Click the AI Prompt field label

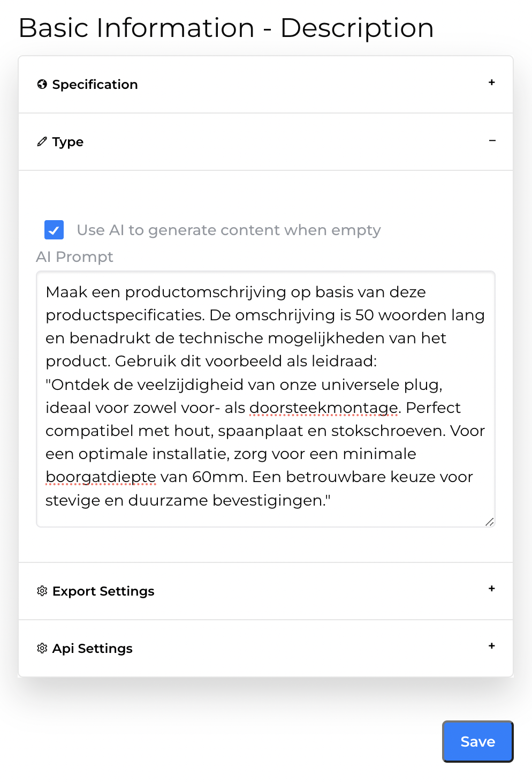click(x=74, y=257)
